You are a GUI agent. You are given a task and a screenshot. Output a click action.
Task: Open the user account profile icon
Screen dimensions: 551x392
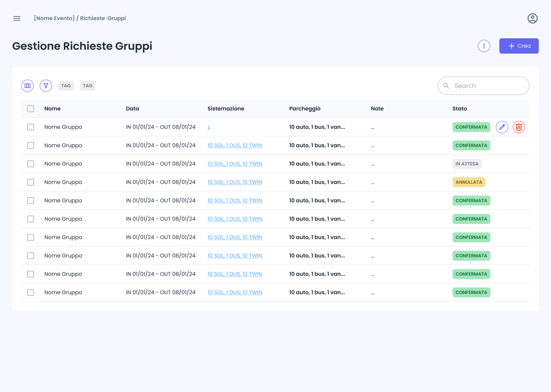coord(533,18)
